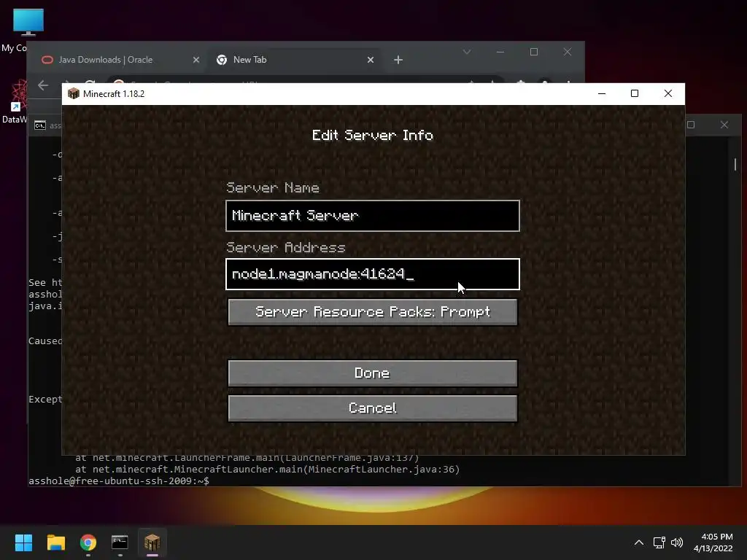Toggle Server Resource Packs: Prompt button
The width and height of the screenshot is (747, 560).
tap(373, 312)
